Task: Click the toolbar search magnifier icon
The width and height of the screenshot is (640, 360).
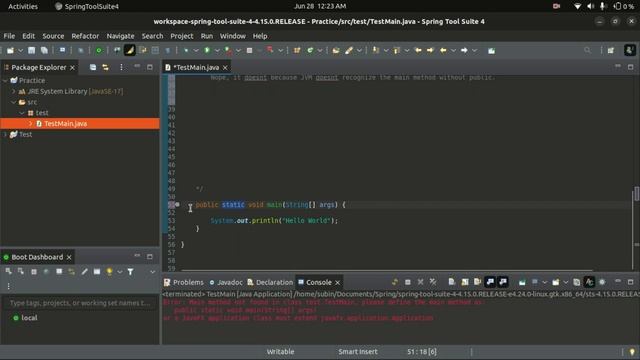Action: [587, 50]
